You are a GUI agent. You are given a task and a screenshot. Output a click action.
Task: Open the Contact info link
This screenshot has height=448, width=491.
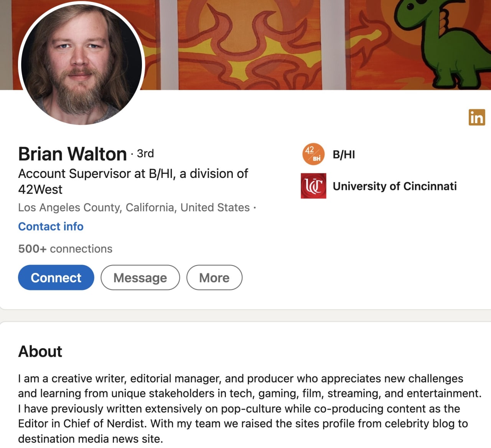click(51, 227)
